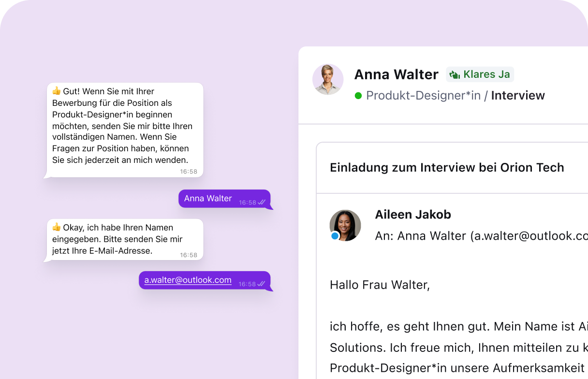Click the blue dot on Aileen Jakob's avatar
The image size is (588, 379).
335,236
